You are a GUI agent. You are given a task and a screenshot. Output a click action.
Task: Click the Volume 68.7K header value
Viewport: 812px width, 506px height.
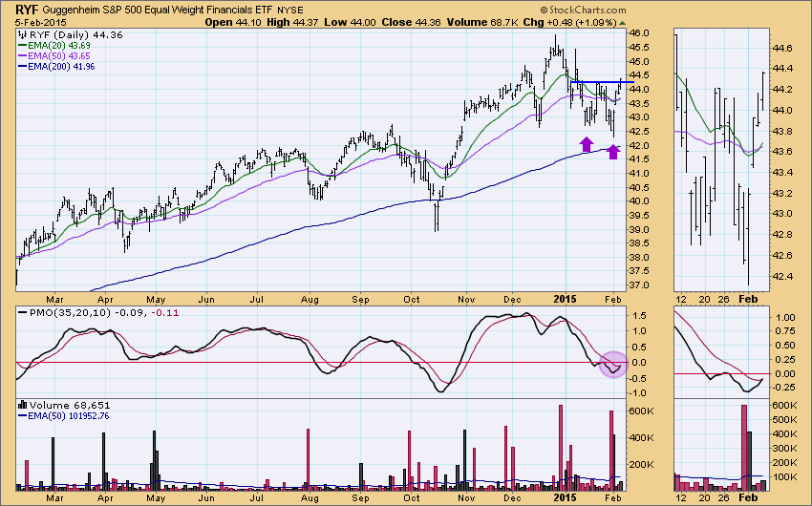coord(482,22)
